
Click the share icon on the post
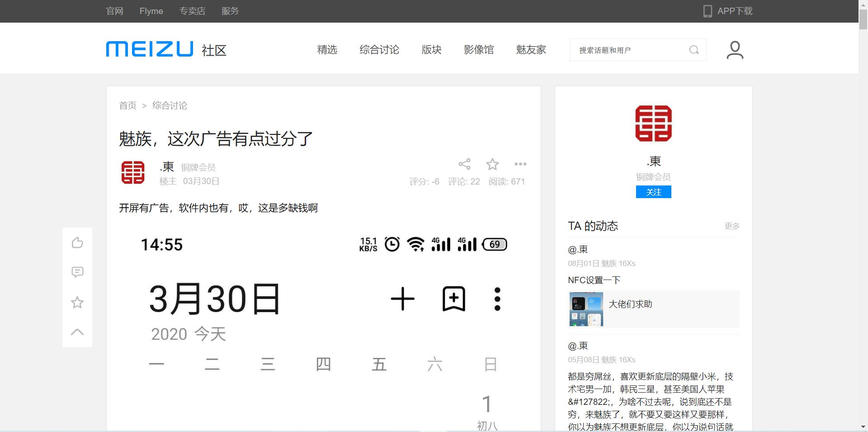(465, 164)
